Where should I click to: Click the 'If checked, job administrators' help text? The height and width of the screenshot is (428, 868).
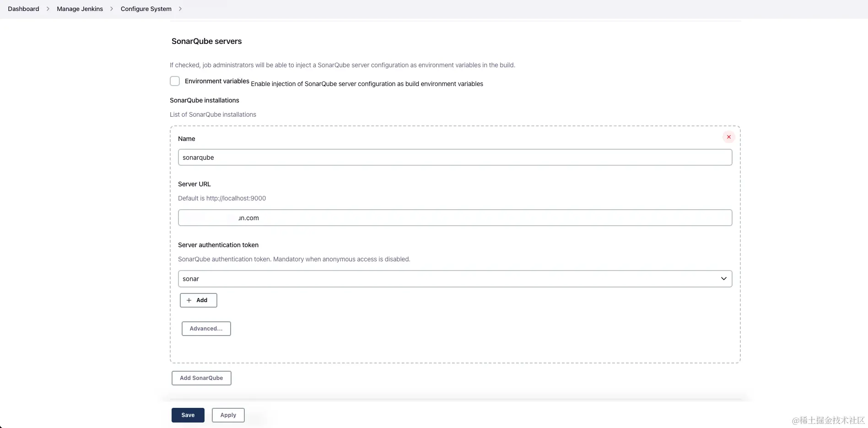tap(342, 65)
